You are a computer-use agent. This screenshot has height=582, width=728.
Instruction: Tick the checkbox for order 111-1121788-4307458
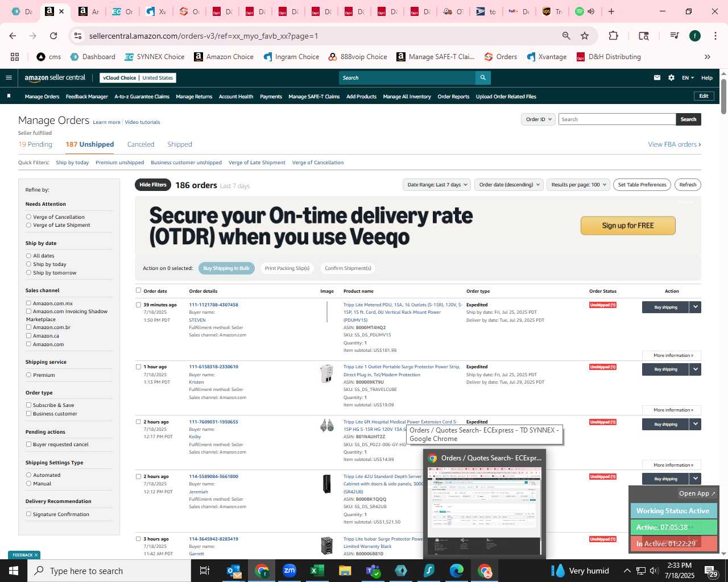click(138, 305)
